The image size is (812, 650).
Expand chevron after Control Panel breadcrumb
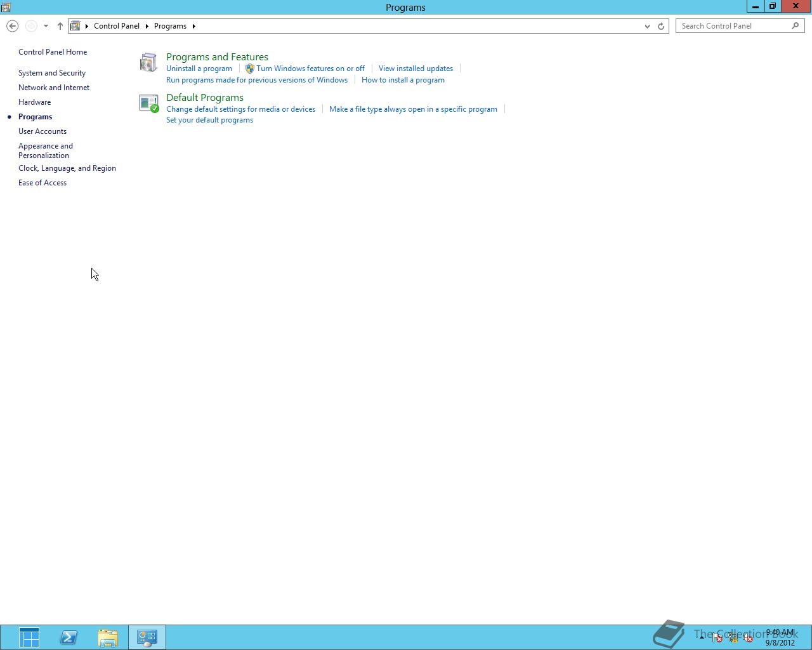click(147, 26)
